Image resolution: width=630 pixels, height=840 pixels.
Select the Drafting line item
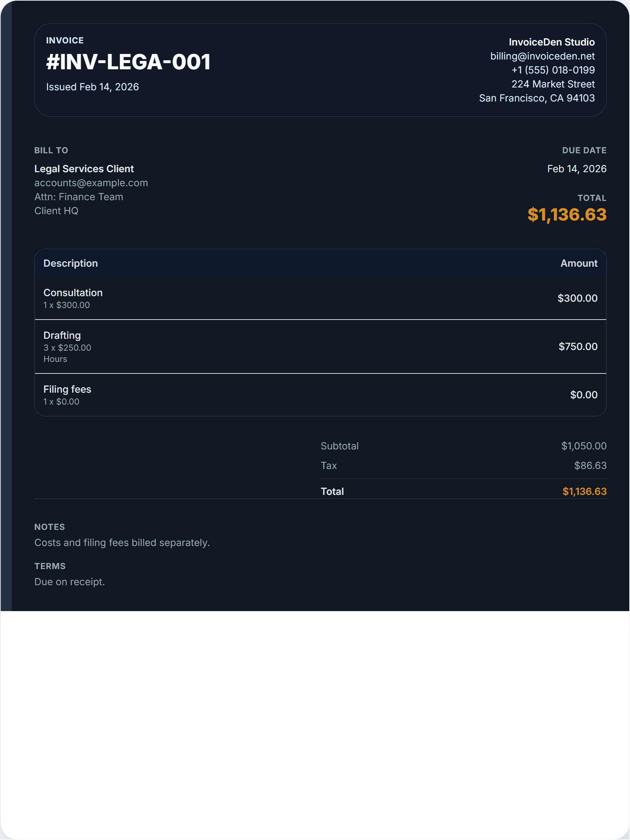(x=62, y=335)
